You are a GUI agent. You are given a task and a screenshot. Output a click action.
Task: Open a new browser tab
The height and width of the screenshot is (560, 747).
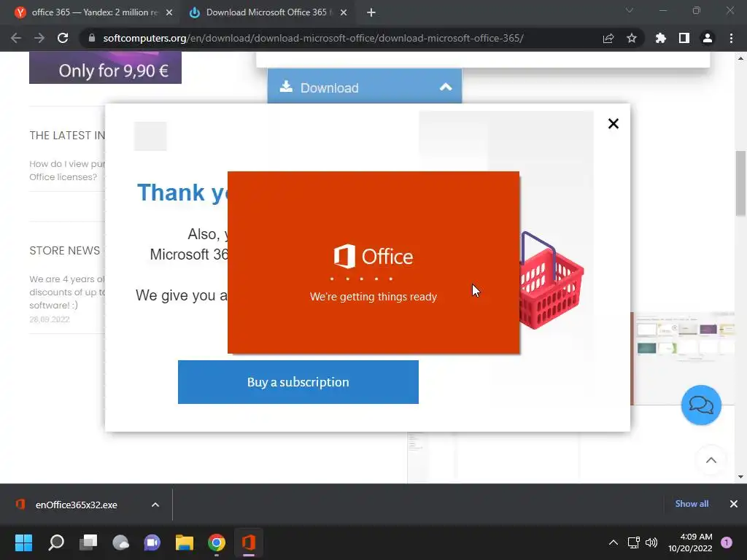click(371, 12)
